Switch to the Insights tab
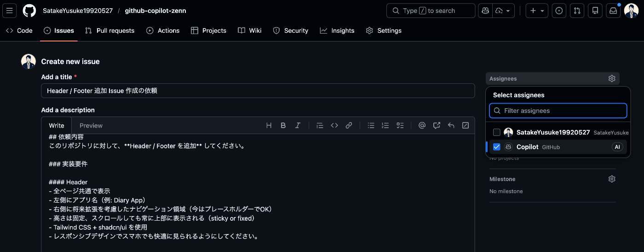Viewport: 644px width, 252px height. point(337,30)
